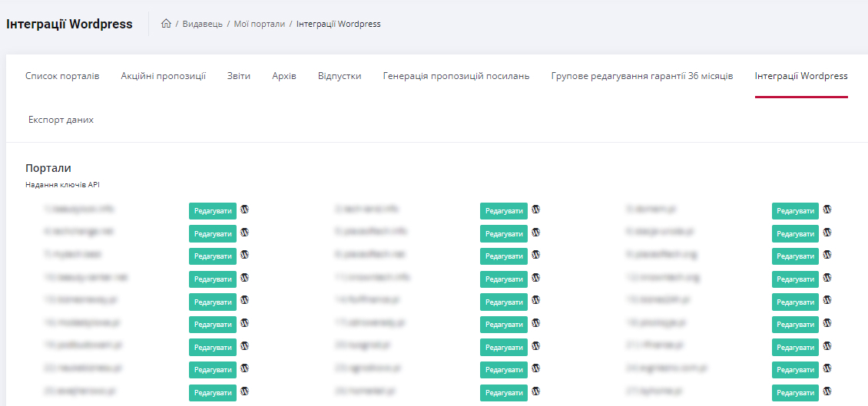Click WordPress icon for portal number 2

[536, 210]
